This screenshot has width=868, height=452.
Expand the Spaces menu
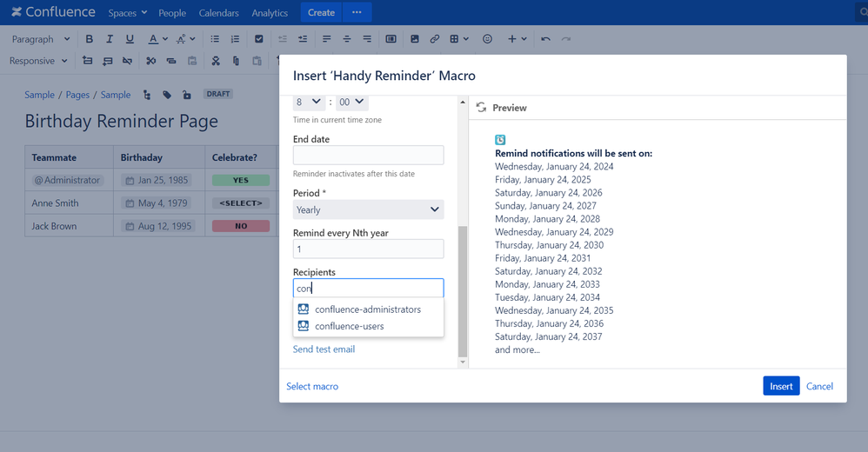pos(127,13)
